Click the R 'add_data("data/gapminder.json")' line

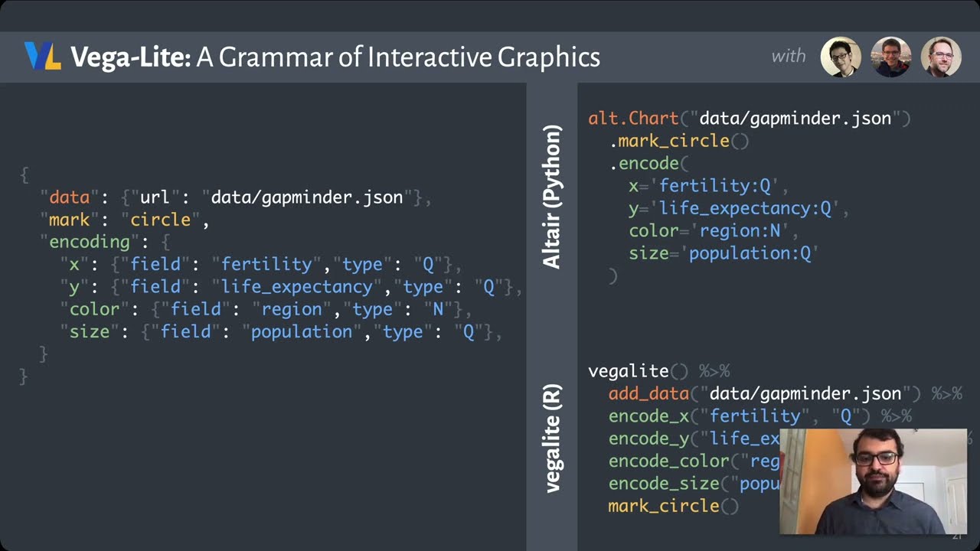tap(786, 393)
